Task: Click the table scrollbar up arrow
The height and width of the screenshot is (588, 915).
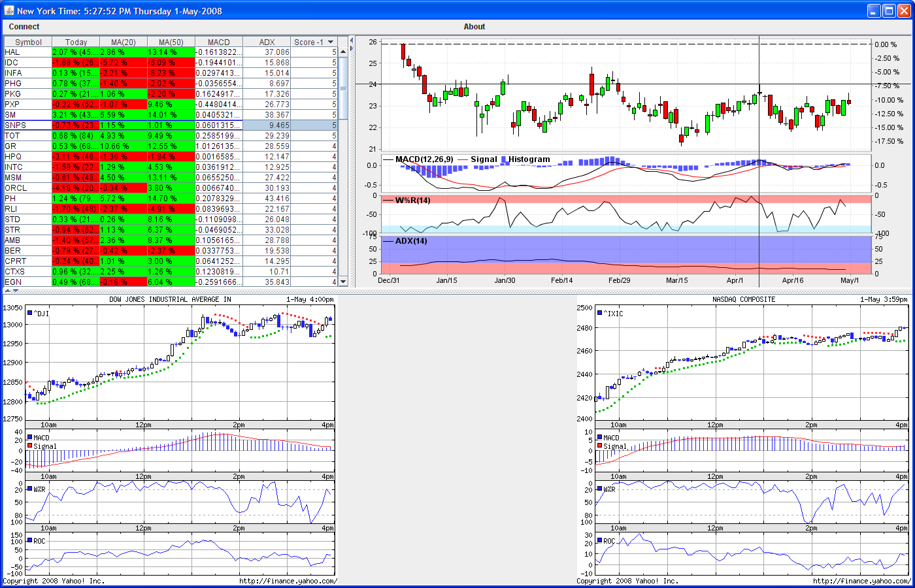Action: click(x=344, y=52)
